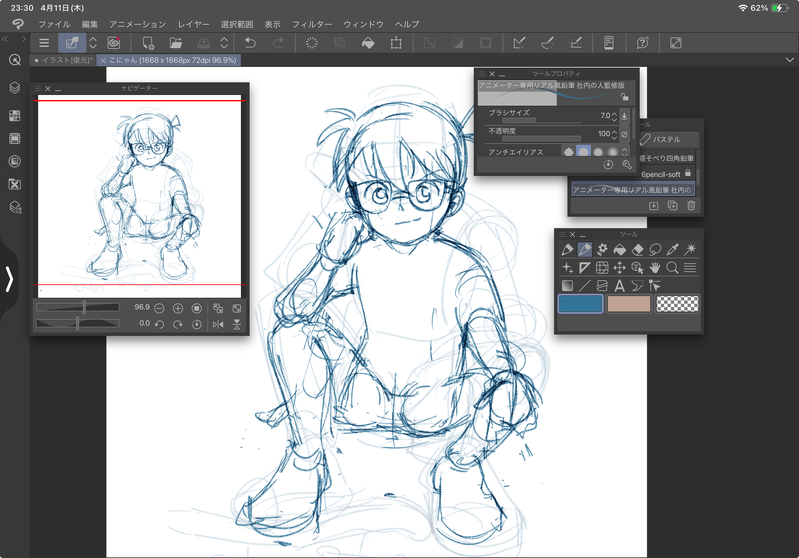Select the no anti-aliasing option
This screenshot has width=799, height=558.
pos(568,152)
